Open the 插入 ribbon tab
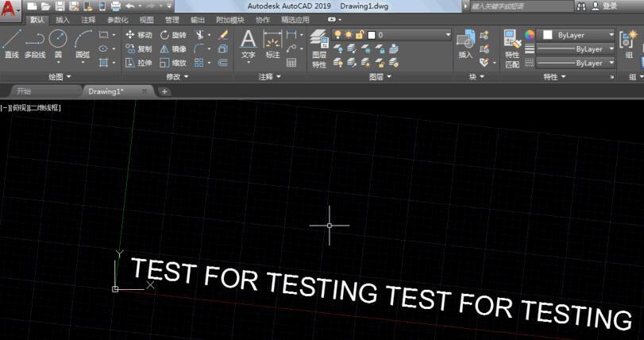 coord(63,20)
